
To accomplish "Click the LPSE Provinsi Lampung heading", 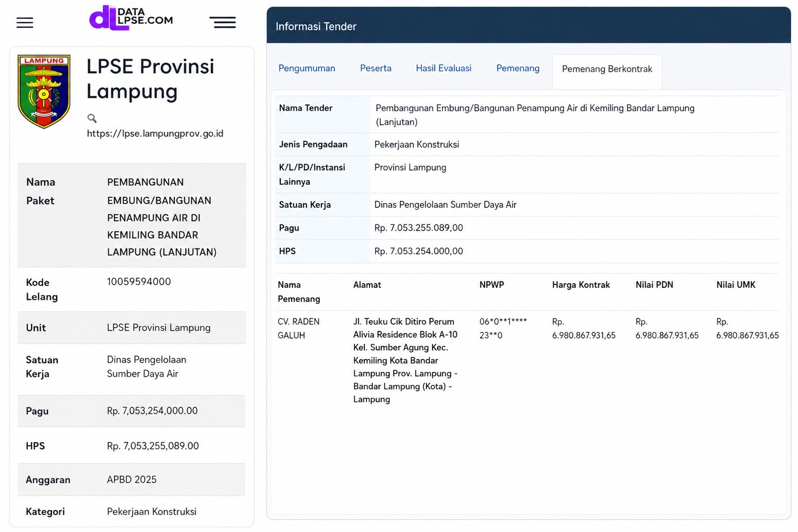I will click(150, 78).
